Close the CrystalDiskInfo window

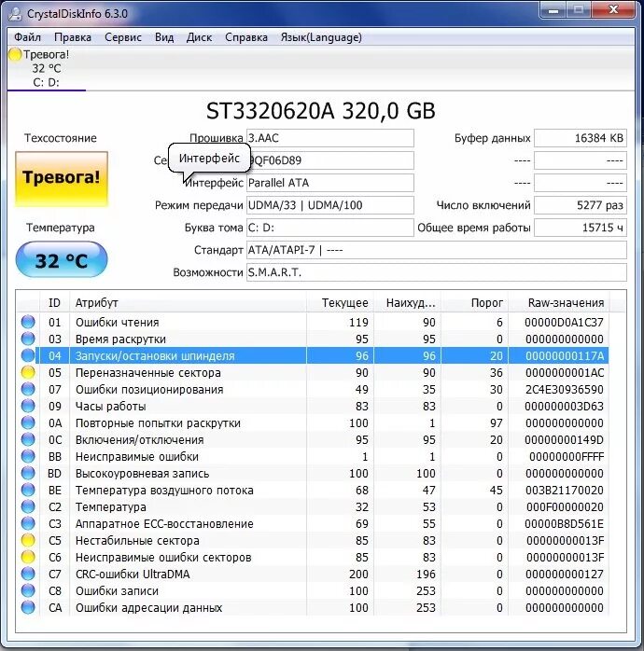(x=614, y=10)
